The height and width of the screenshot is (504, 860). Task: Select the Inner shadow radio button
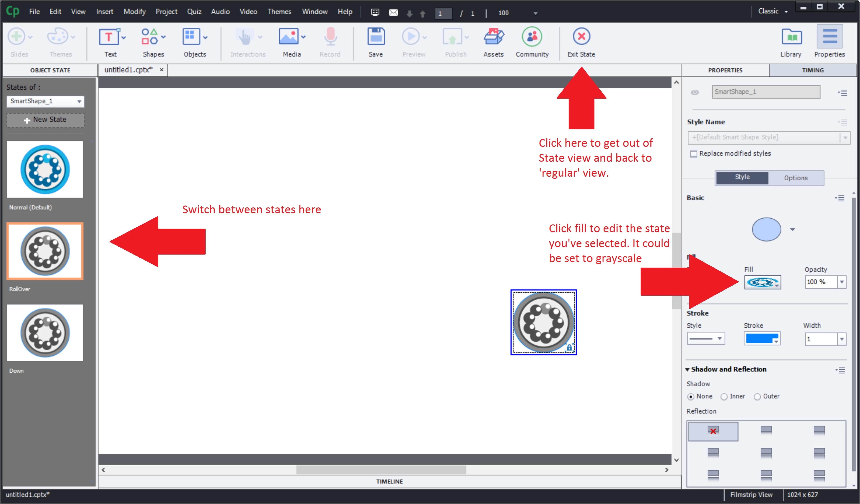pos(724,396)
